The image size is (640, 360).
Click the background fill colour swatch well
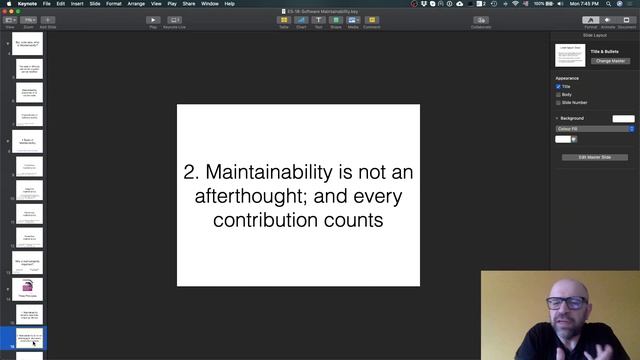pyautogui.click(x=563, y=139)
